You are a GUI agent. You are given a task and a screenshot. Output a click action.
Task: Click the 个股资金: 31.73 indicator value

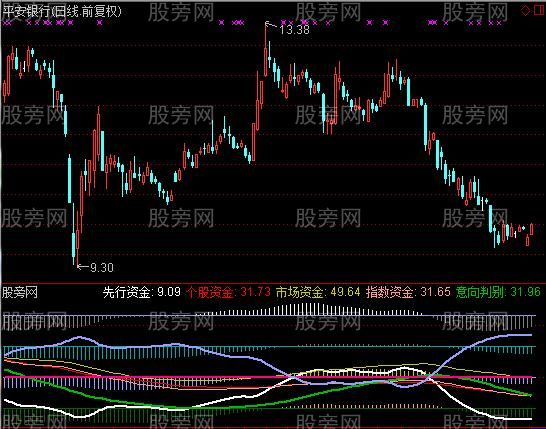pos(228,292)
